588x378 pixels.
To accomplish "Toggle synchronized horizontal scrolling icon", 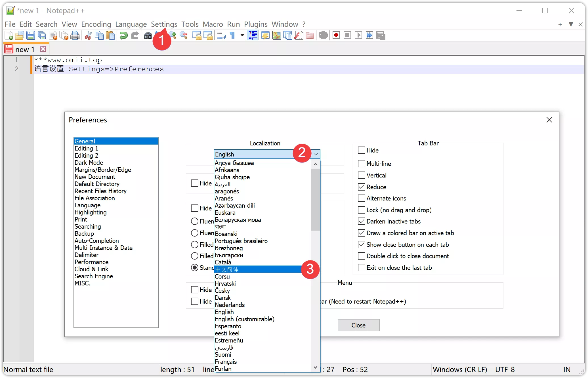I will (208, 35).
